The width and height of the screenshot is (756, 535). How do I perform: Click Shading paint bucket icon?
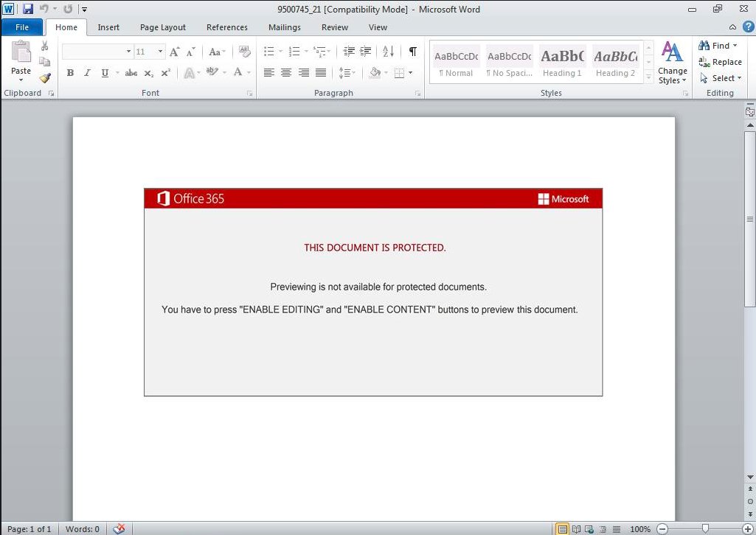point(375,73)
